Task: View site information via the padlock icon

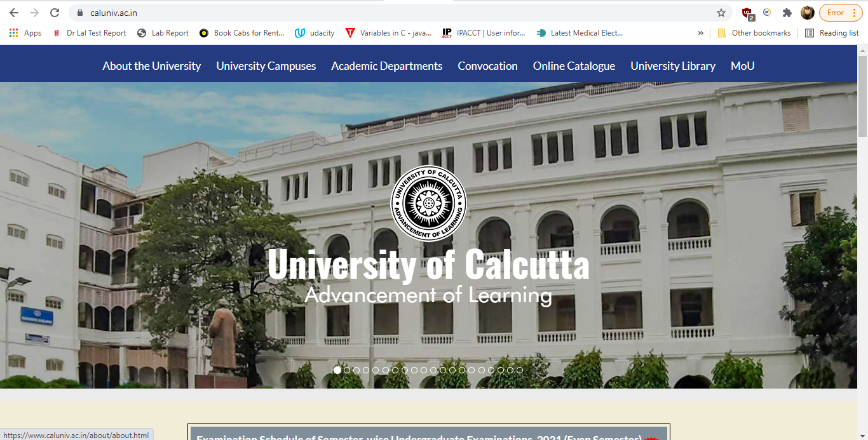Action: (80, 13)
